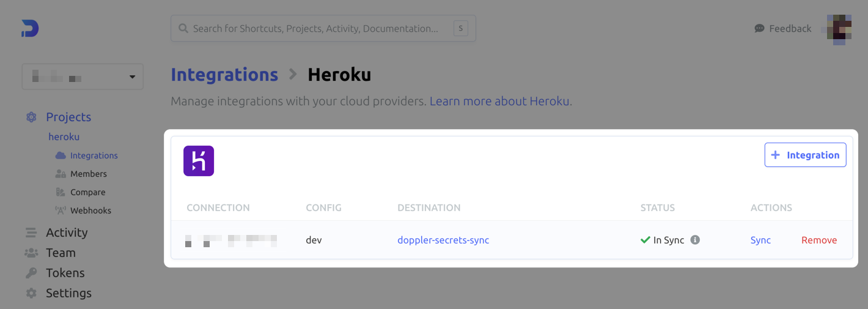
Task: Click Remove for doppler-secrets-sync
Action: [x=819, y=240]
